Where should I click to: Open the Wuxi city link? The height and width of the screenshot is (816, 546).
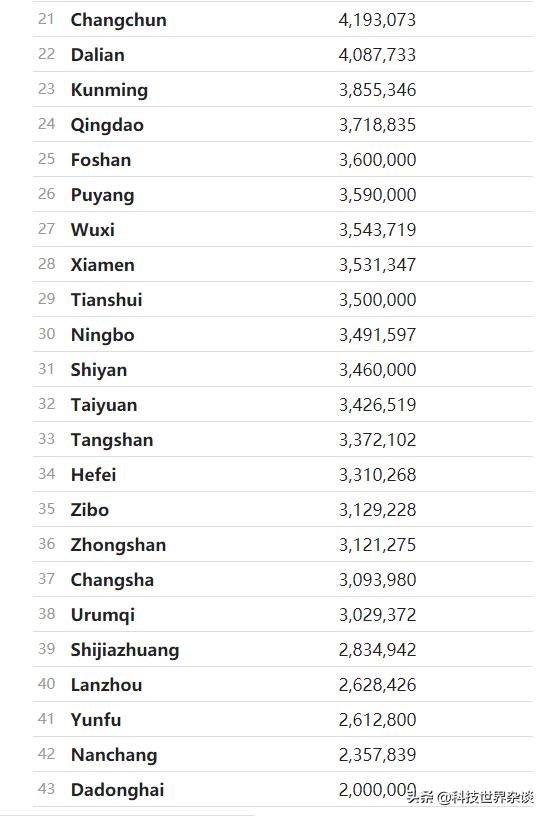pyautogui.click(x=93, y=230)
